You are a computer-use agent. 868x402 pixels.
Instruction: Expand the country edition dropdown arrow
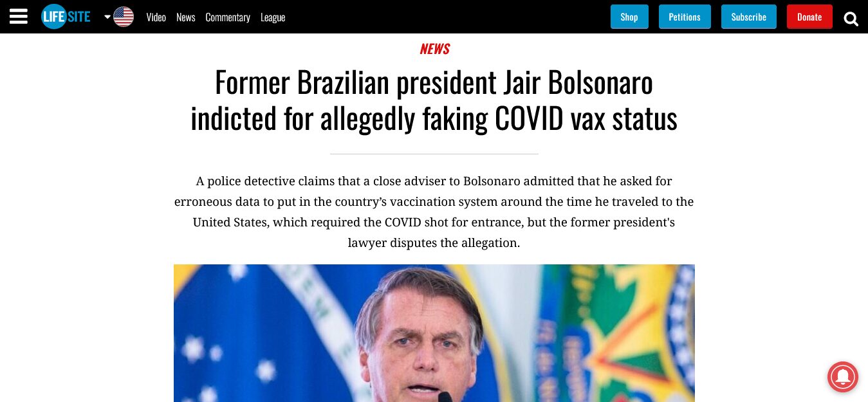coord(107,17)
